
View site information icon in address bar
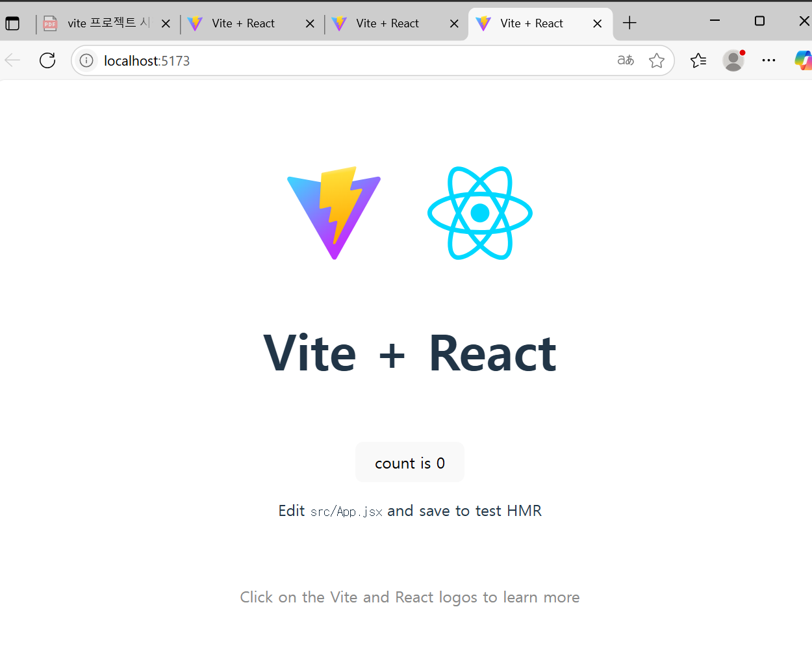coord(86,60)
